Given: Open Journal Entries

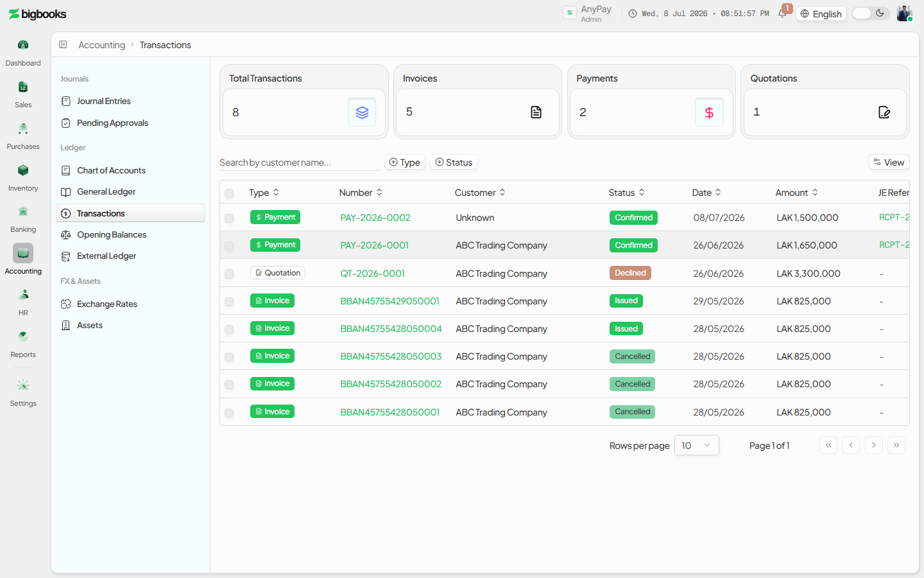Looking at the screenshot, I should [130, 101].
